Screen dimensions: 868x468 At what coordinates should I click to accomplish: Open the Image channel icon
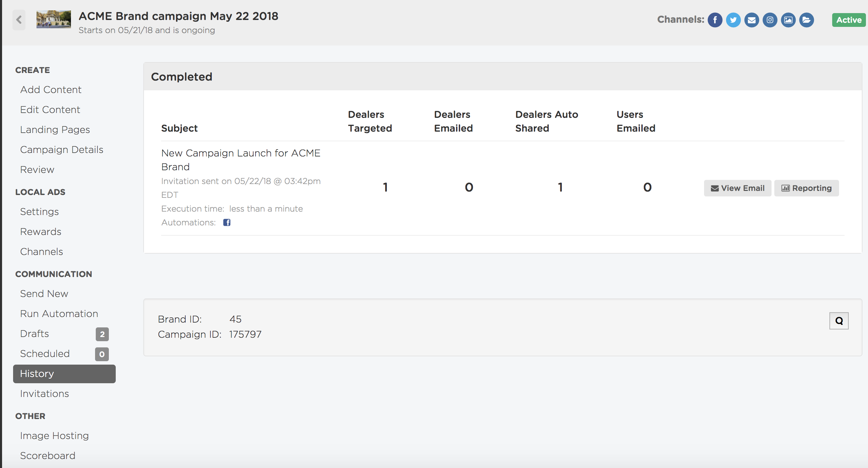(788, 20)
